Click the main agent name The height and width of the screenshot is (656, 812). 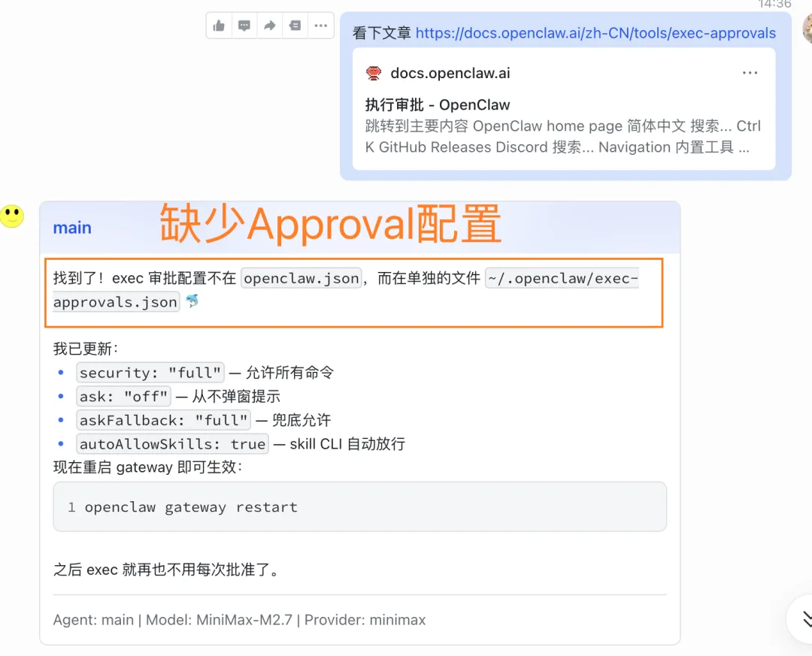pos(72,228)
